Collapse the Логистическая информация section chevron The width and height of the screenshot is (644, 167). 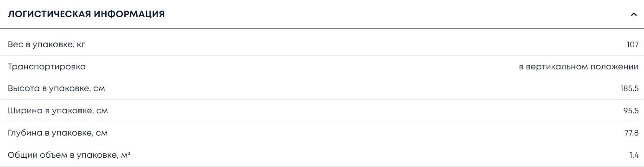click(634, 14)
